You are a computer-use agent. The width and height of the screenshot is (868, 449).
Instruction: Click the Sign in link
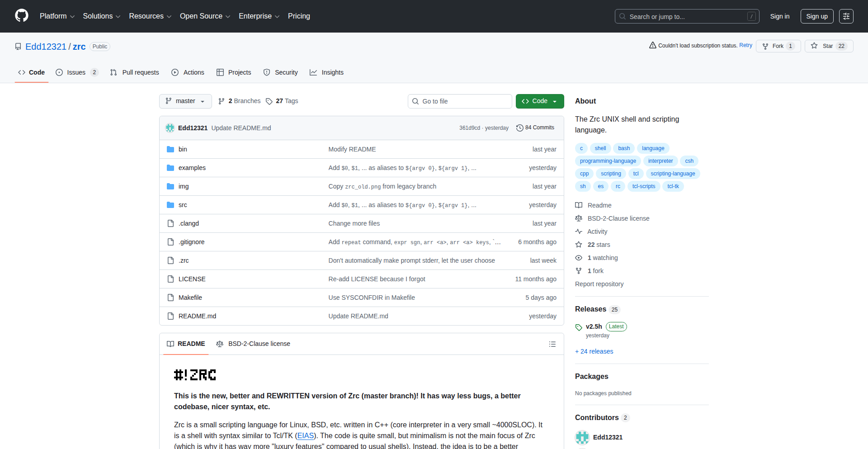coord(780,16)
